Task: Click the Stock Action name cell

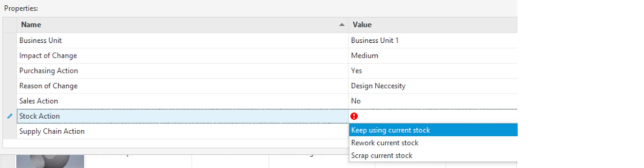Action: [x=40, y=116]
